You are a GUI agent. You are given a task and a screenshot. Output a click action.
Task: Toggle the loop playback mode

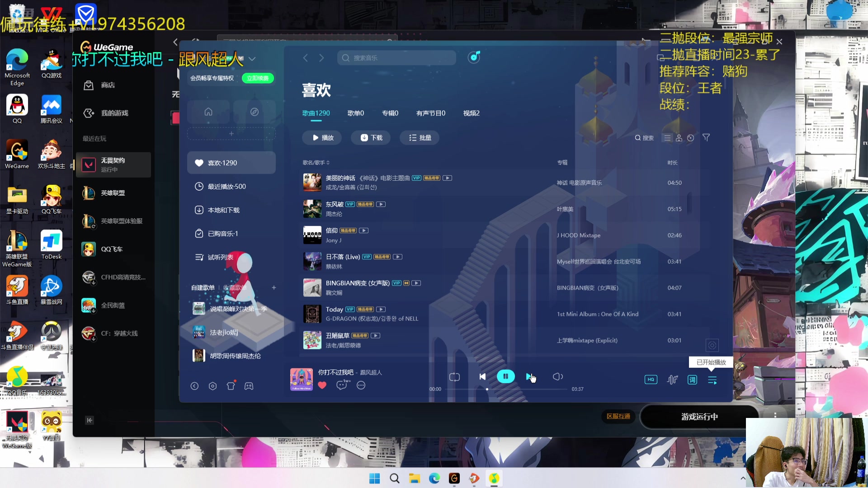click(x=455, y=377)
